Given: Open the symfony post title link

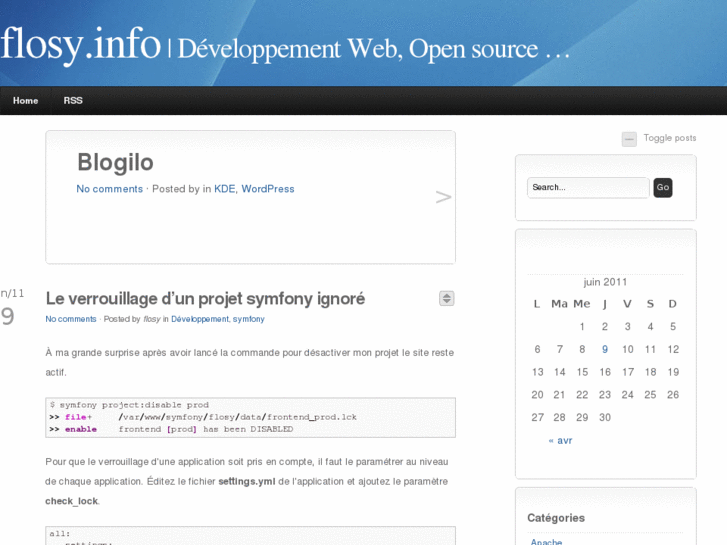Looking at the screenshot, I should click(205, 298).
